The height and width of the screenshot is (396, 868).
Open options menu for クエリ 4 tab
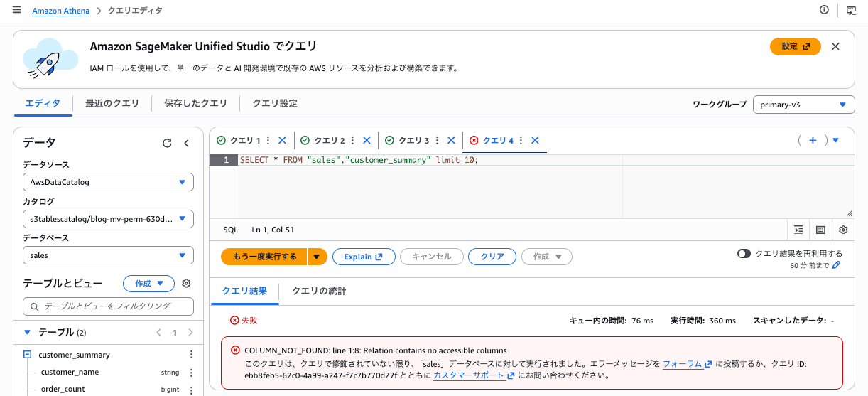pyautogui.click(x=521, y=141)
